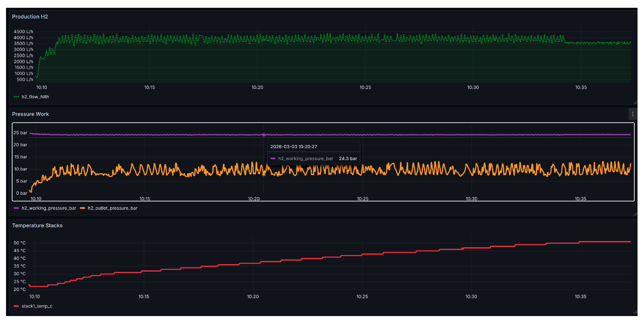Toggle the h2_outlet_pressure_bar legend series
Image resolution: width=644 pixels, height=322 pixels.
112,208
